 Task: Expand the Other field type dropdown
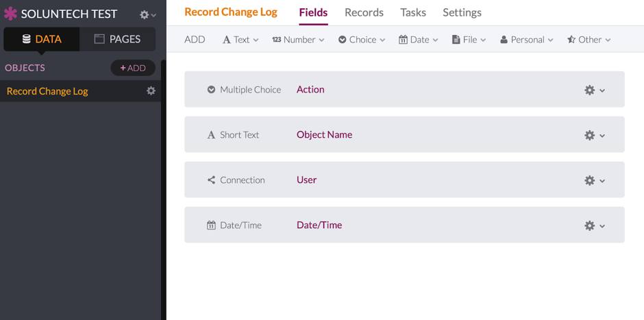pos(589,40)
